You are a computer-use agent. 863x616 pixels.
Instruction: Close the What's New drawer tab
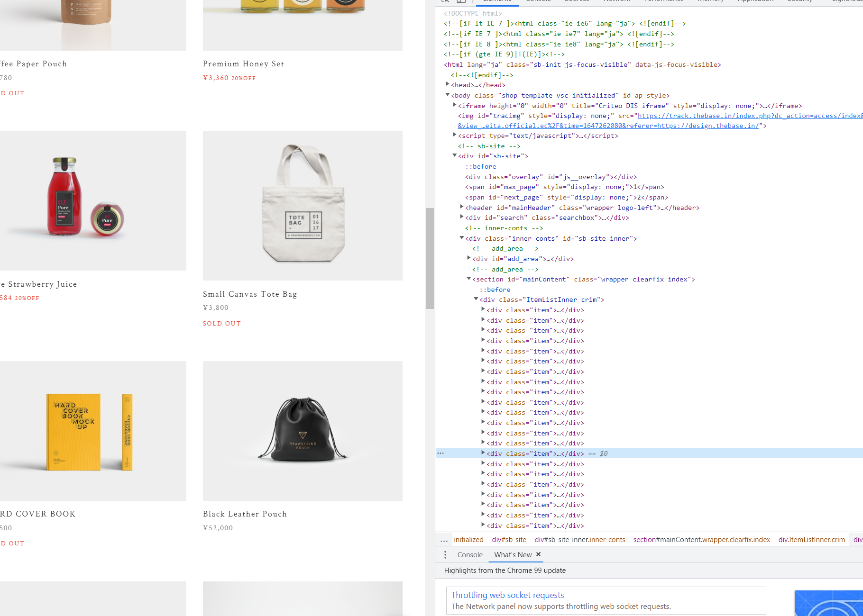pyautogui.click(x=538, y=554)
